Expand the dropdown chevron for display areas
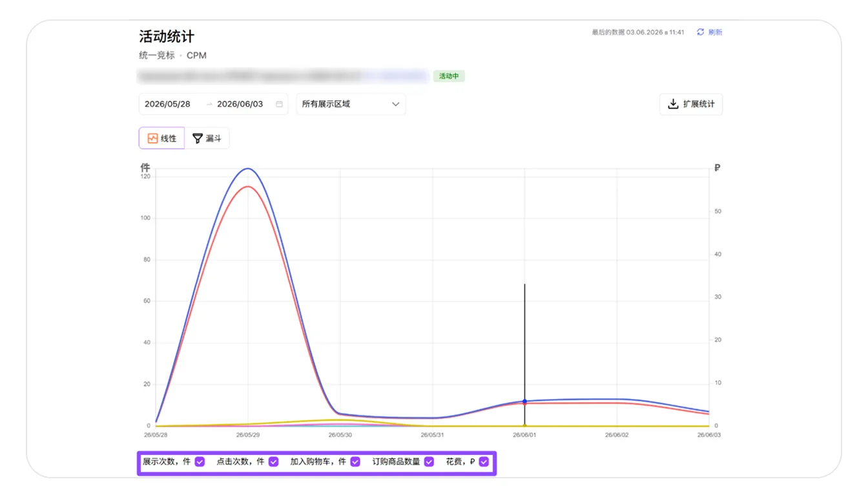This screenshot has height=499, width=868. (x=395, y=104)
